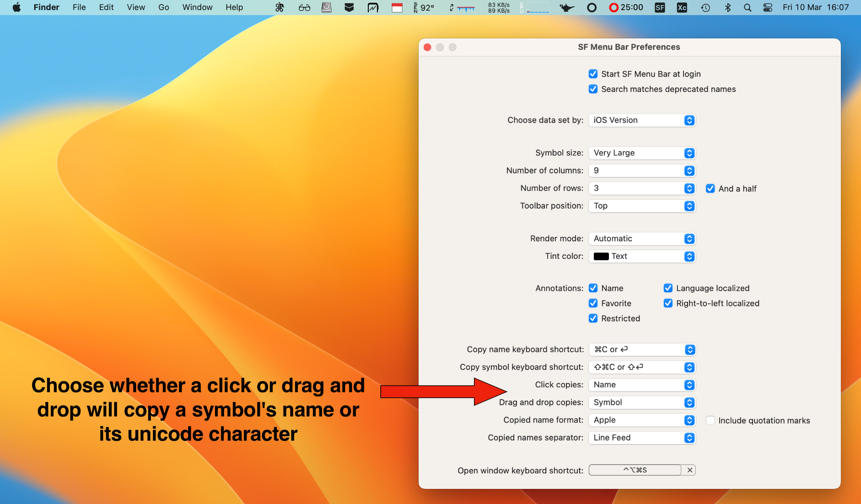Uncheck the And a half option
Viewport: 861px width, 504px height.
click(710, 188)
